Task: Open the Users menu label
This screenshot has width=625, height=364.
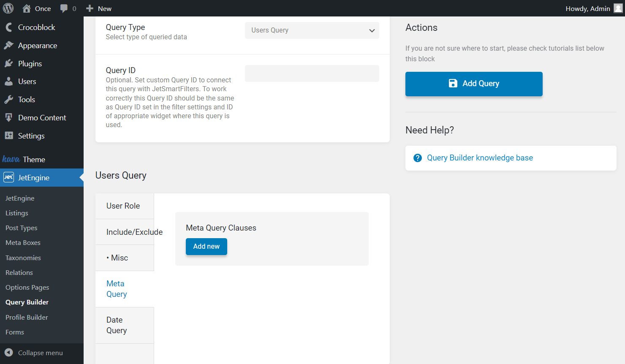Action: (27, 81)
